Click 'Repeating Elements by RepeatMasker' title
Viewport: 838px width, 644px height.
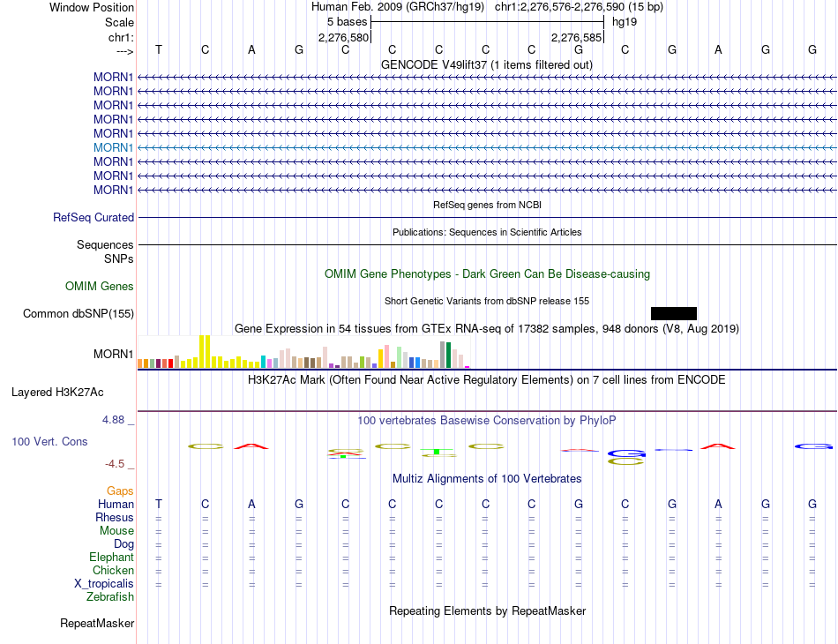[488, 610]
